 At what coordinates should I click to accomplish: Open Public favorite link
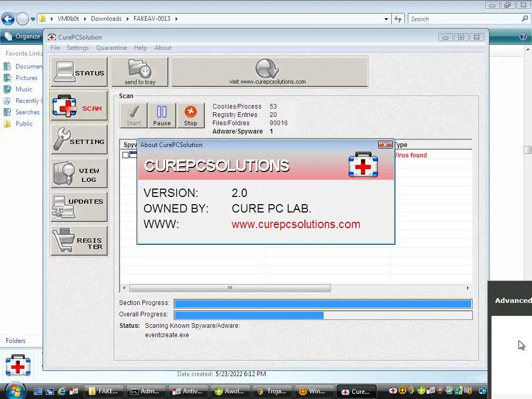click(x=19, y=124)
